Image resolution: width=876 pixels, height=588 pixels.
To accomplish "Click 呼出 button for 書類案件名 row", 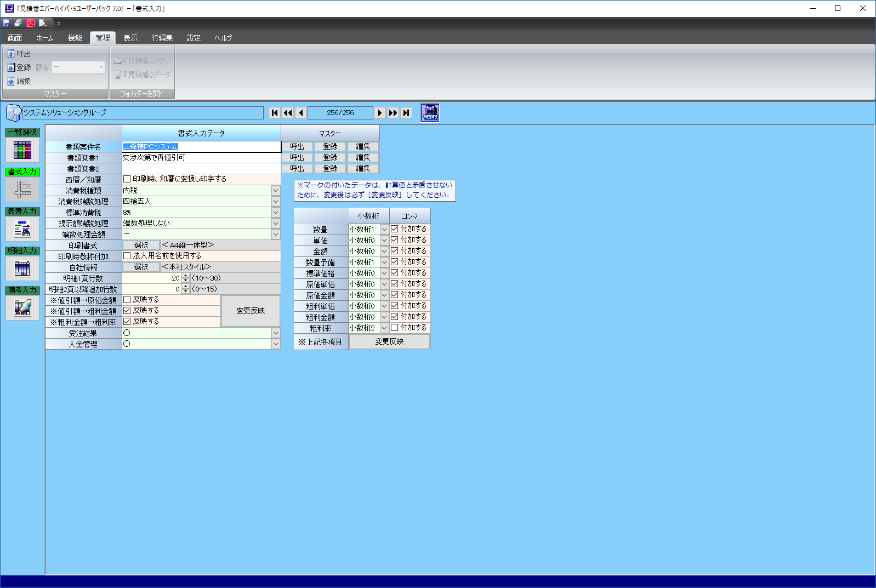I will (x=297, y=147).
